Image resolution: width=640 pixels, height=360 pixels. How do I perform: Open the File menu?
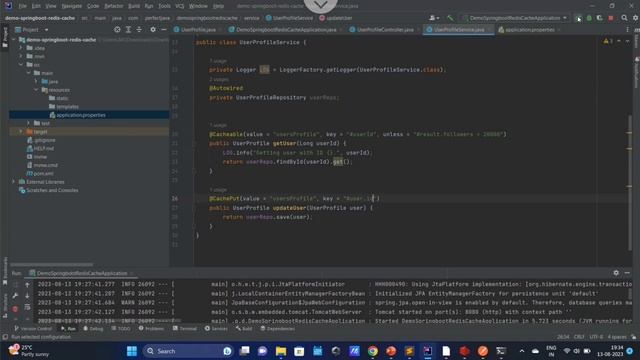[22, 6]
